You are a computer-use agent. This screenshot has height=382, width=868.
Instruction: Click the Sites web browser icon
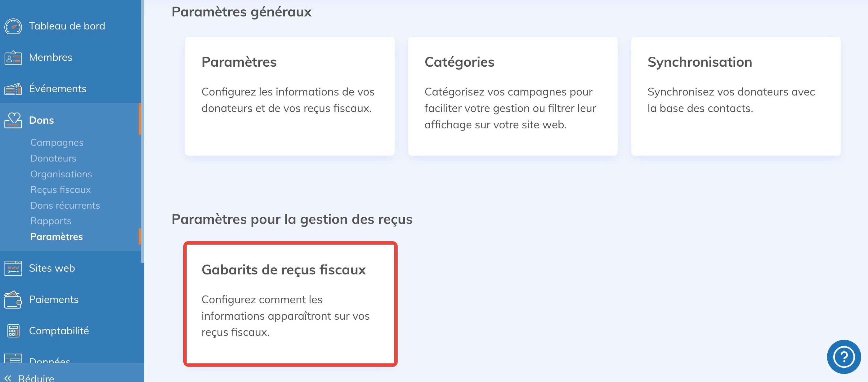(x=13, y=268)
